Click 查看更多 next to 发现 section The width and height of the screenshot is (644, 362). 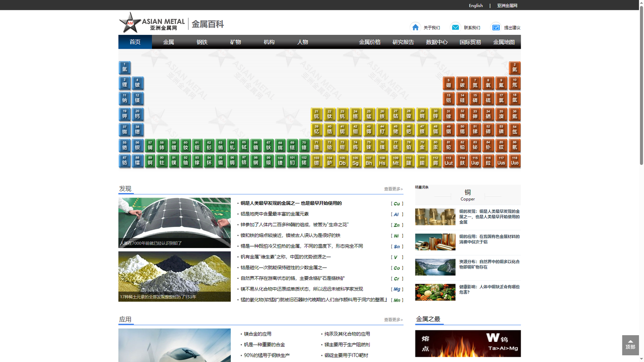click(394, 189)
